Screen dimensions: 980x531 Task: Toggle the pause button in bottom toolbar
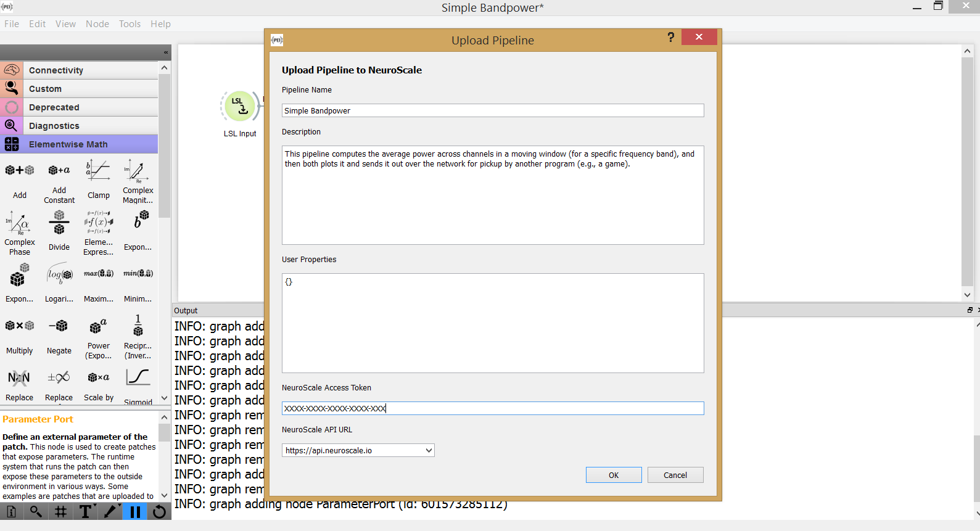[x=135, y=512]
